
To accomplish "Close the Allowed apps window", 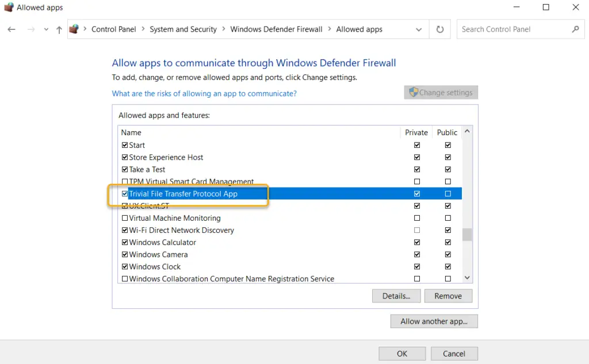I will (575, 7).
